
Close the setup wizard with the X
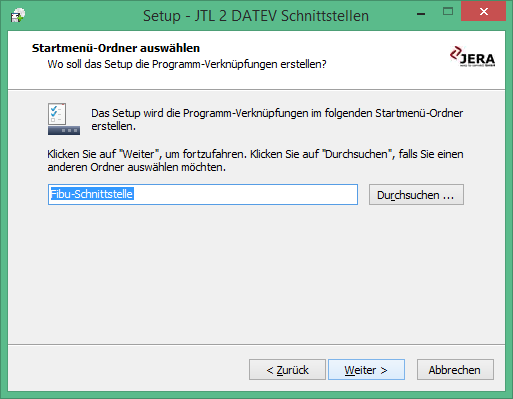(x=484, y=12)
